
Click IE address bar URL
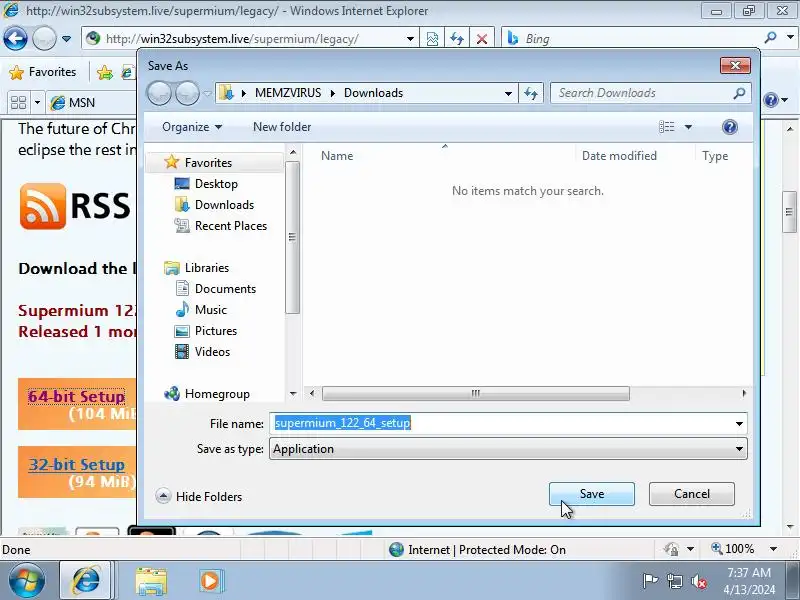pyautogui.click(x=232, y=39)
